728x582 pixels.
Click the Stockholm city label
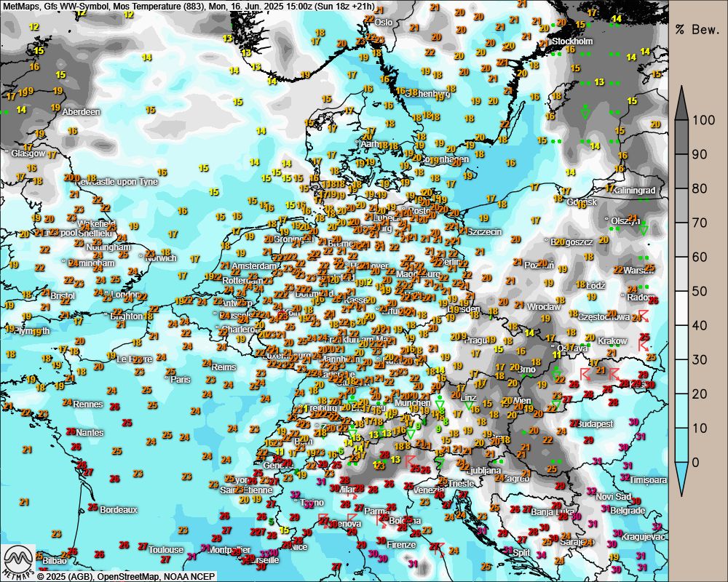tap(573, 41)
